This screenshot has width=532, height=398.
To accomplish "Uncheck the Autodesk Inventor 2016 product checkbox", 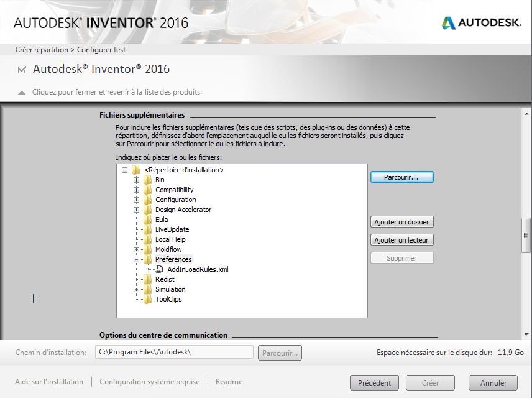I will (22, 70).
